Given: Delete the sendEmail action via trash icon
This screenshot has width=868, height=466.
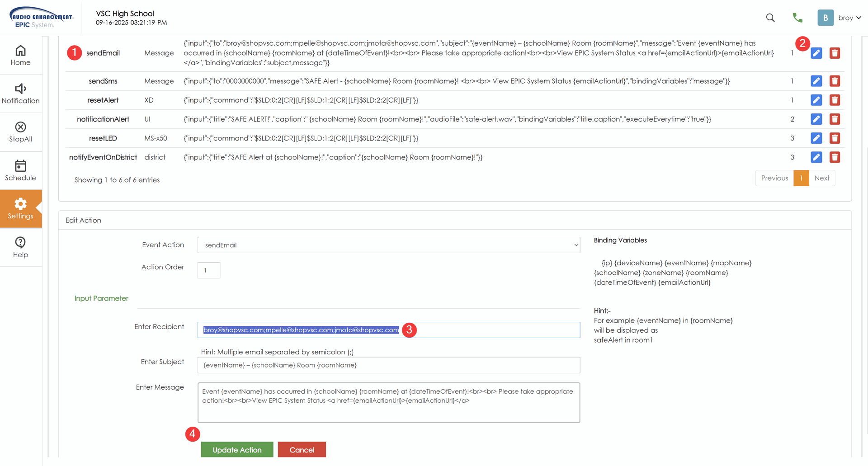Looking at the screenshot, I should click(835, 53).
